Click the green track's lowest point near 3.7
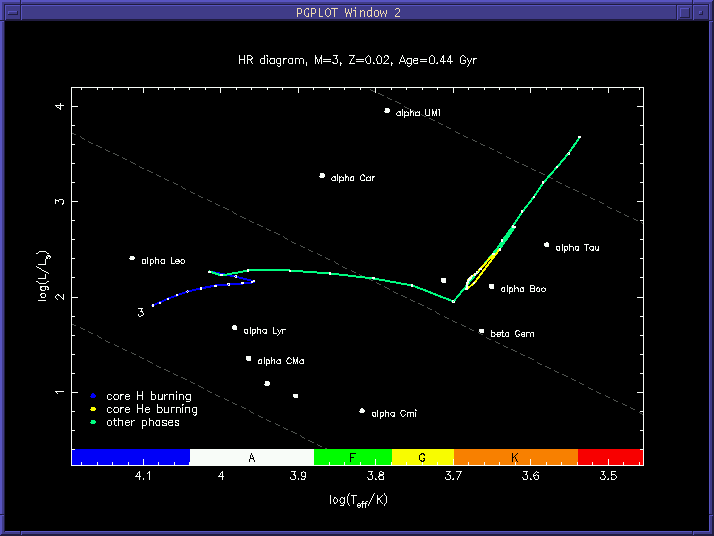 click(x=453, y=301)
